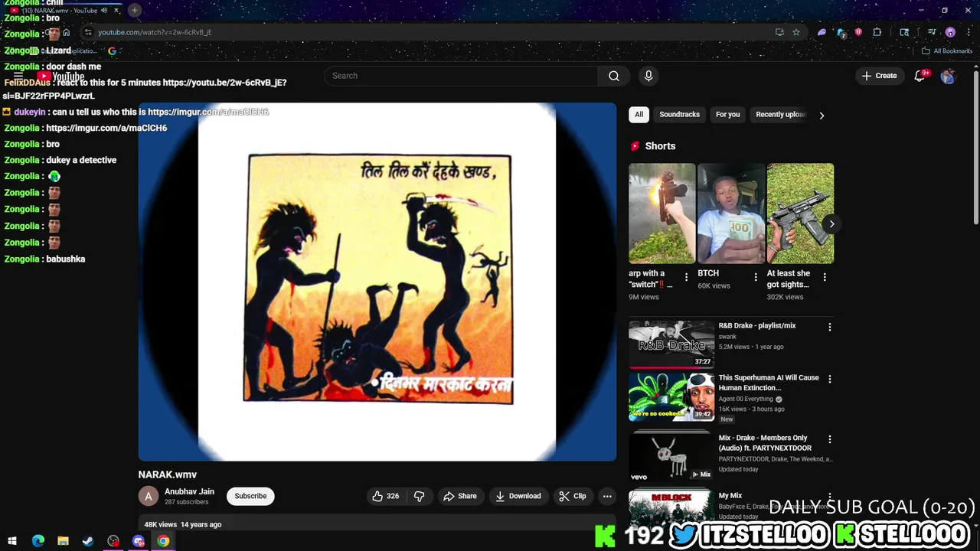
Task: Advance filter chips with right chevron
Action: 822,116
